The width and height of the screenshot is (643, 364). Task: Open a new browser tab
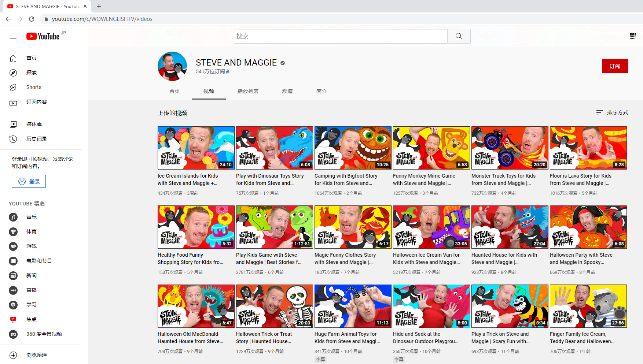tap(99, 6)
